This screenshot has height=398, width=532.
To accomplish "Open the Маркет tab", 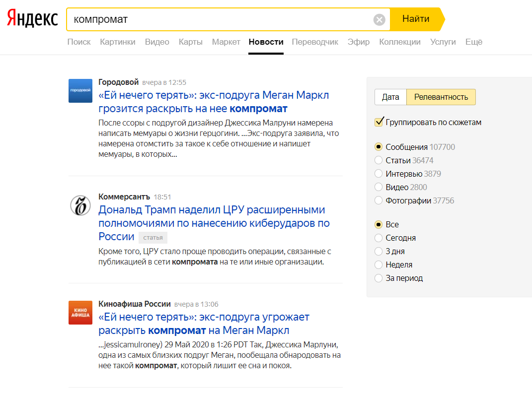I will click(226, 42).
